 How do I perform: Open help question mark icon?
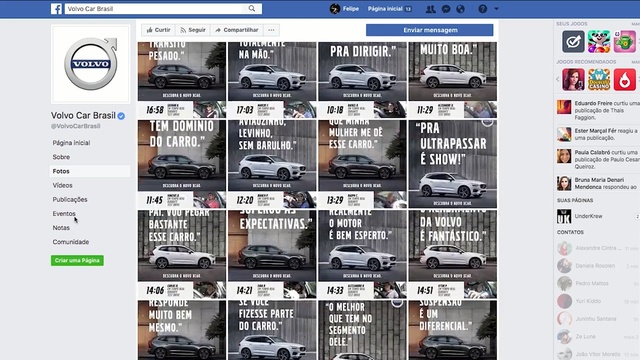point(482,9)
